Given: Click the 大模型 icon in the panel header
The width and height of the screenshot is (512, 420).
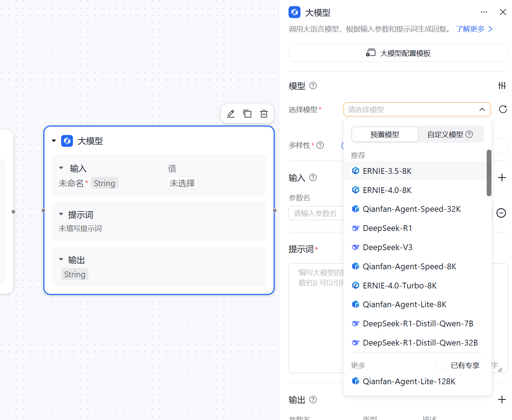Looking at the screenshot, I should [295, 12].
